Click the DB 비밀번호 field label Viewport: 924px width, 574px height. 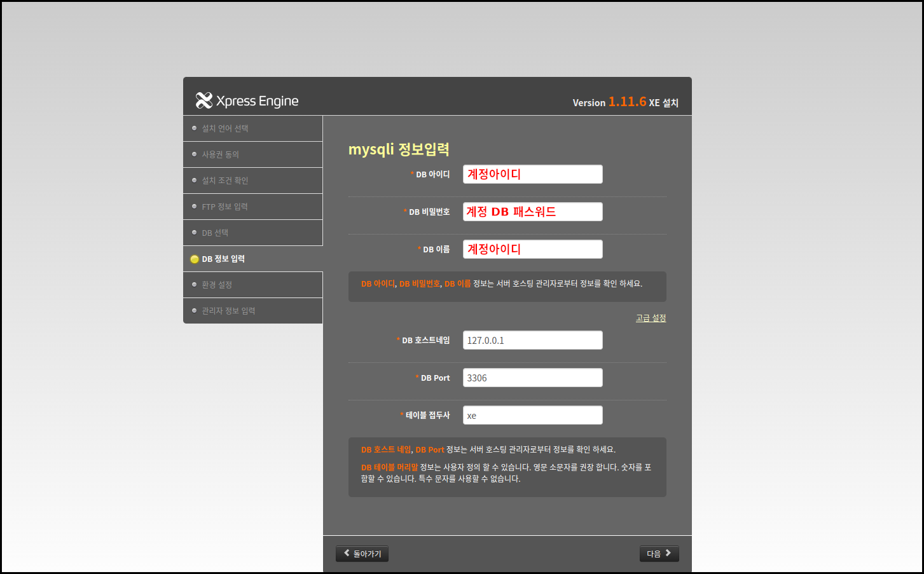click(429, 212)
